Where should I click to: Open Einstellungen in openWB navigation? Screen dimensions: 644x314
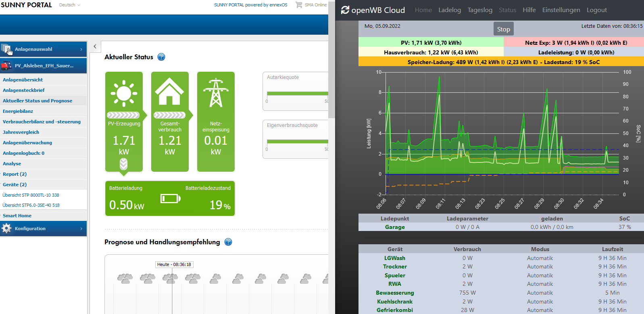(x=561, y=10)
